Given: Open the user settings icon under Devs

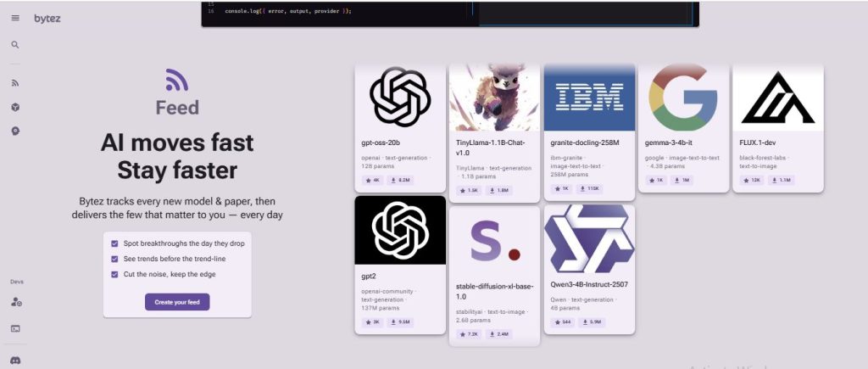Looking at the screenshot, I should [x=15, y=302].
